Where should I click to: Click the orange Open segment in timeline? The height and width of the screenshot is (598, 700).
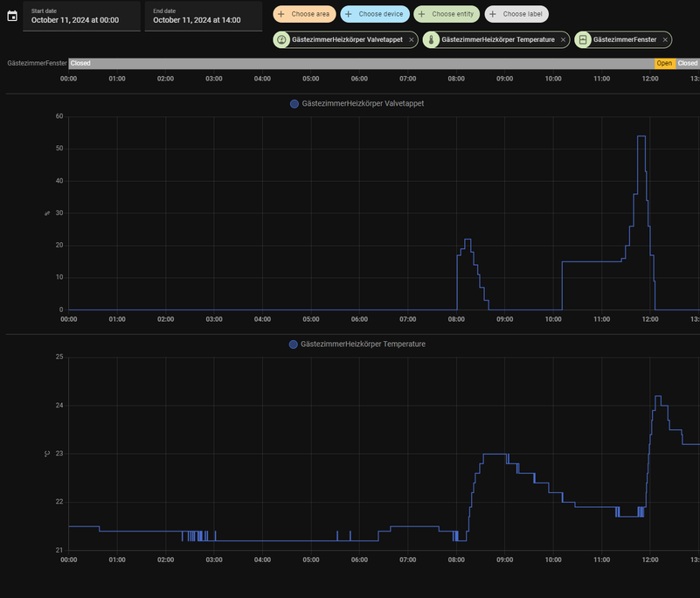point(664,63)
